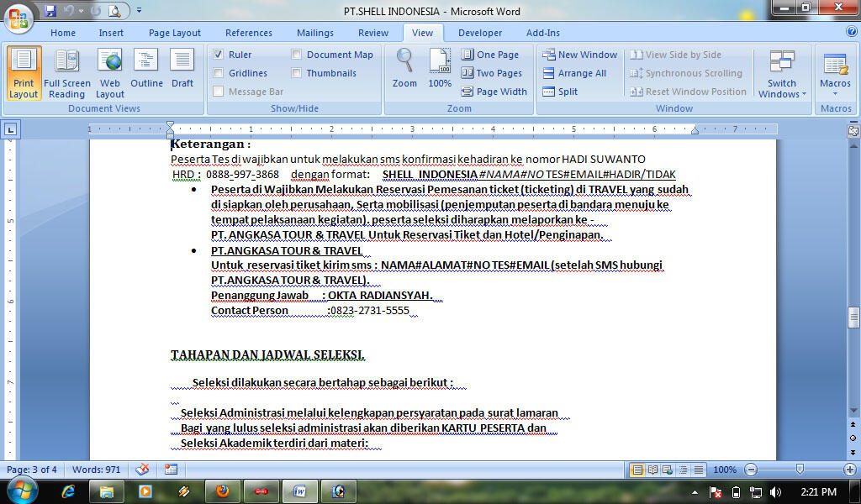
Task: Open the Developer tab
Action: pyautogui.click(x=480, y=33)
